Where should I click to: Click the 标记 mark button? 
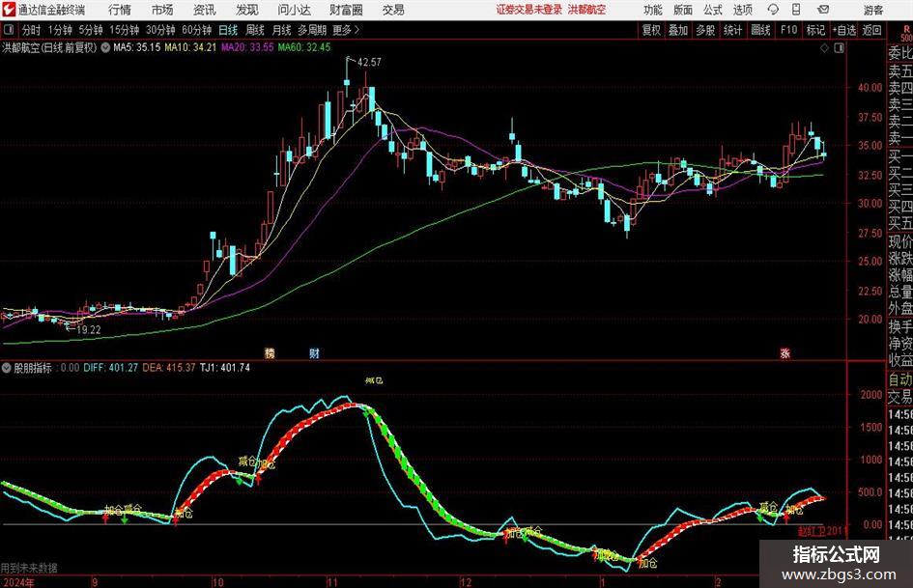click(x=815, y=30)
